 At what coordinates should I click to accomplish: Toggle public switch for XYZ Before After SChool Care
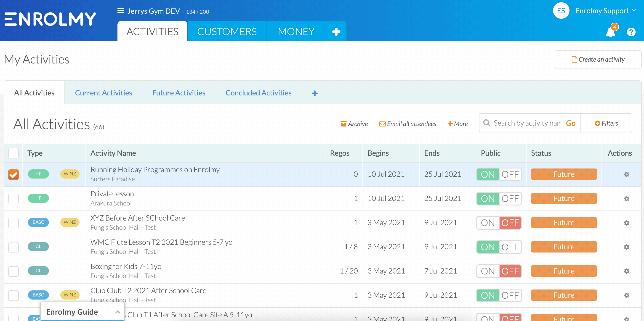coord(499,223)
